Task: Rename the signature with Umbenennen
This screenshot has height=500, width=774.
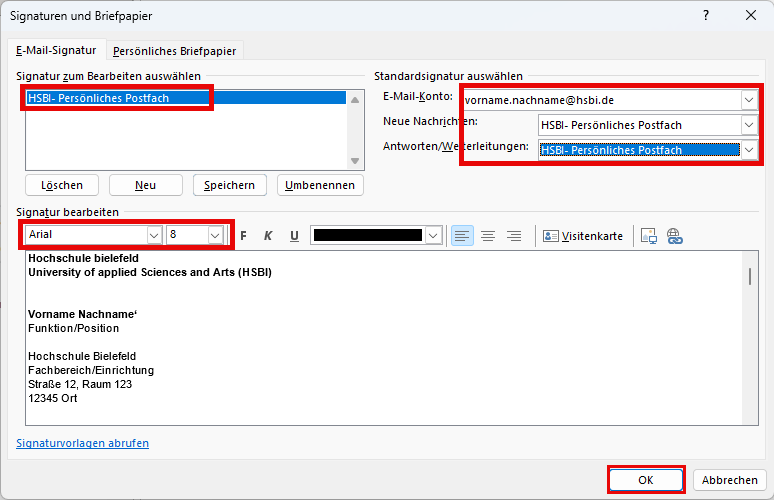Action: (320, 185)
